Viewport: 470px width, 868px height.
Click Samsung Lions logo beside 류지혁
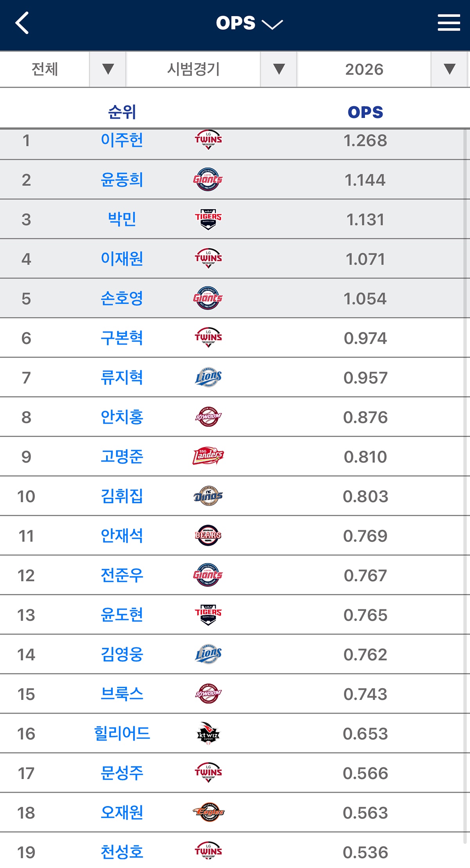point(208,377)
